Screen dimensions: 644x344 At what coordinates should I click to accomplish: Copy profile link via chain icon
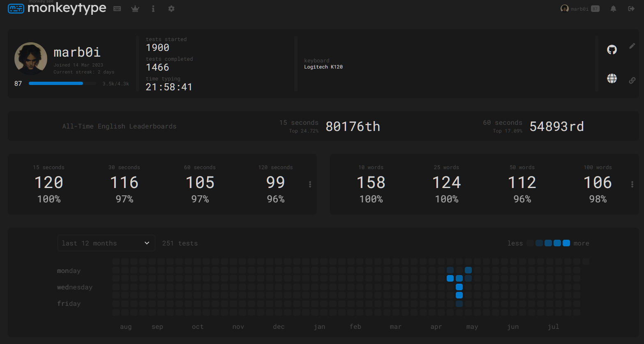click(632, 80)
